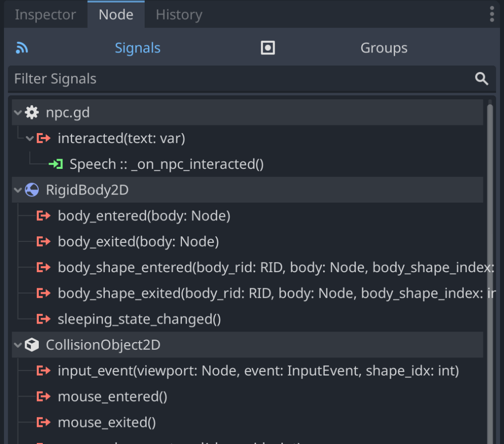
Task: Click the npc.gd script gear icon
Action: 32,112
